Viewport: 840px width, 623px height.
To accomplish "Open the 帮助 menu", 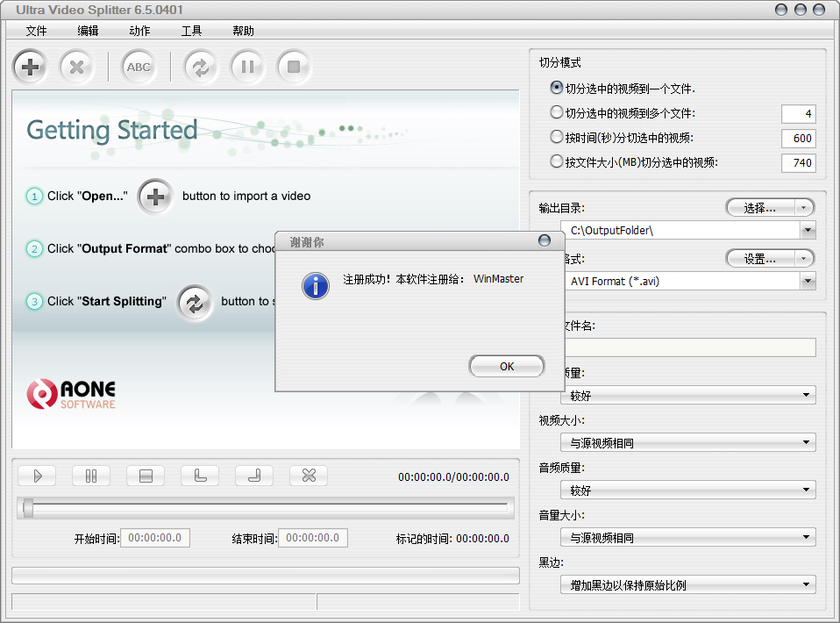I will [243, 31].
